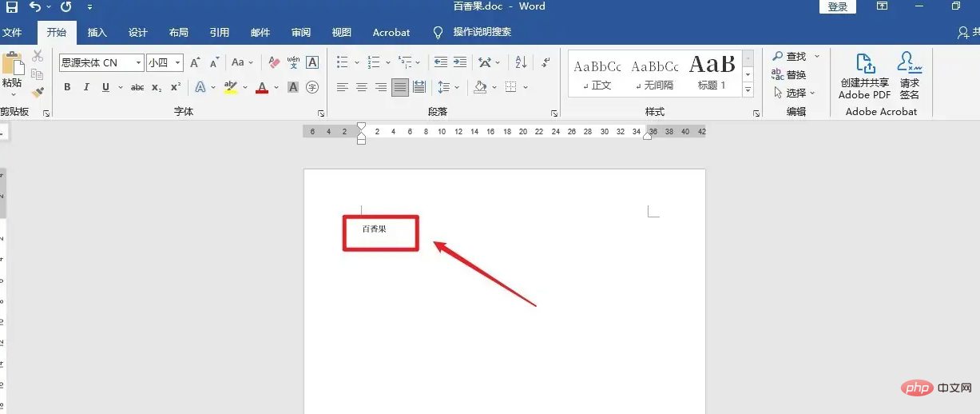Image resolution: width=980 pixels, height=414 pixels.
Task: Click Create and Share Adobe PDF
Action: [x=864, y=77]
